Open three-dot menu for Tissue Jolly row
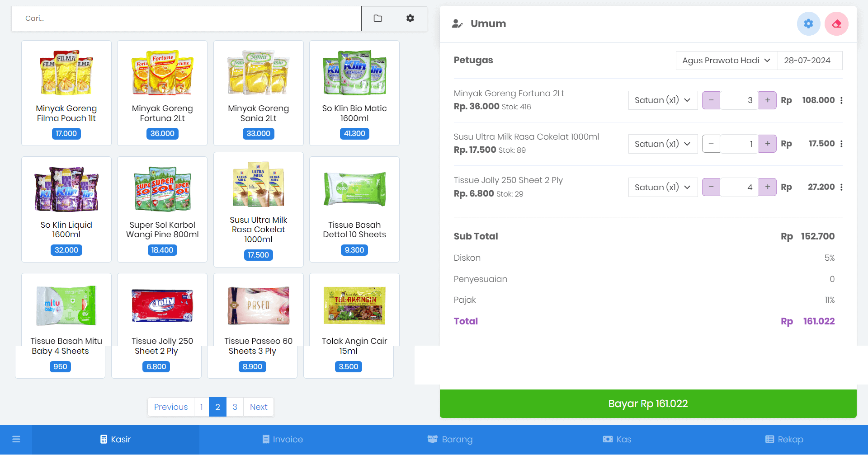Screen dimensions: 868x455 click(841, 187)
